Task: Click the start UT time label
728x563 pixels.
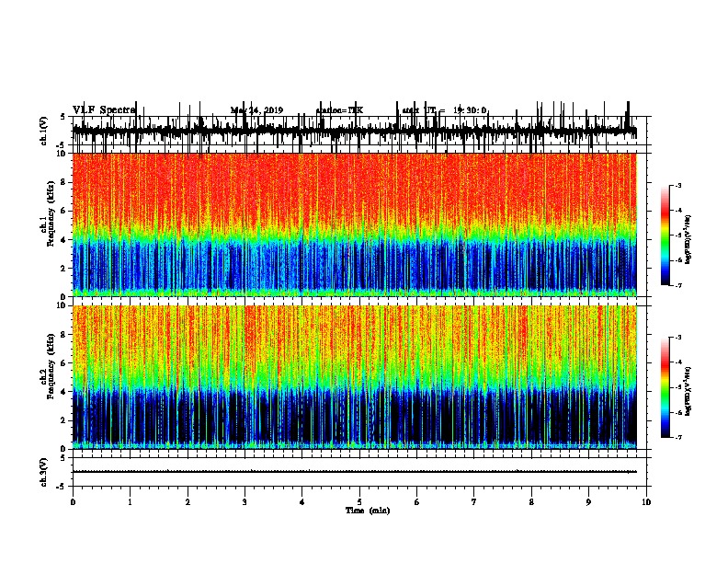Action: (x=444, y=110)
